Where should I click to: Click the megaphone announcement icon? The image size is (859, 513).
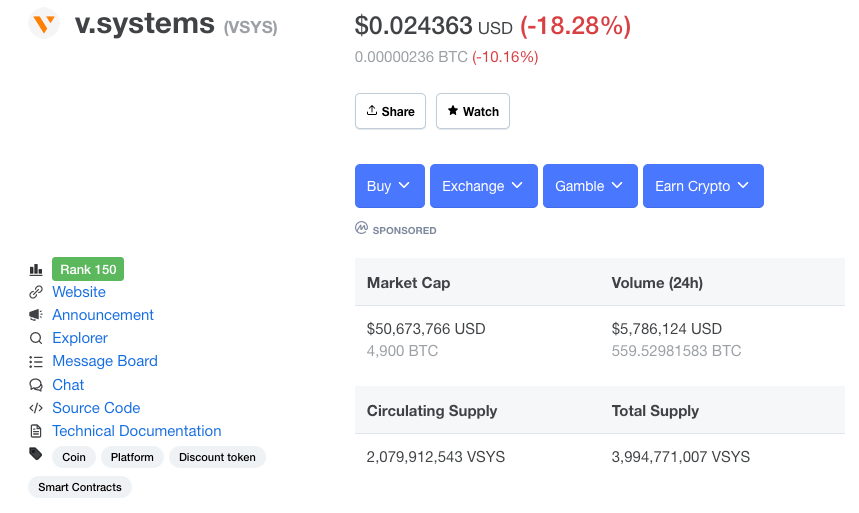click(36, 315)
